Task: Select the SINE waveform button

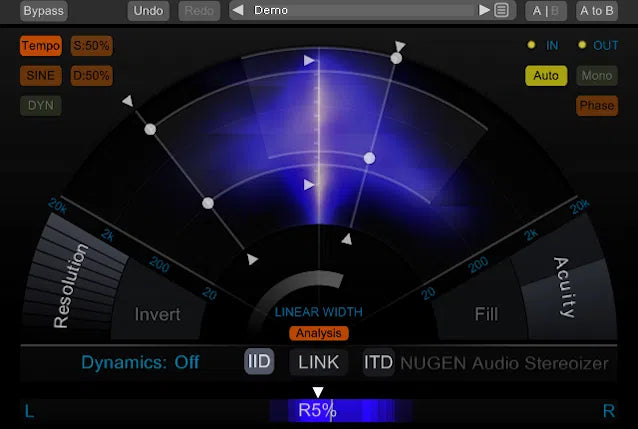Action: 41,76
